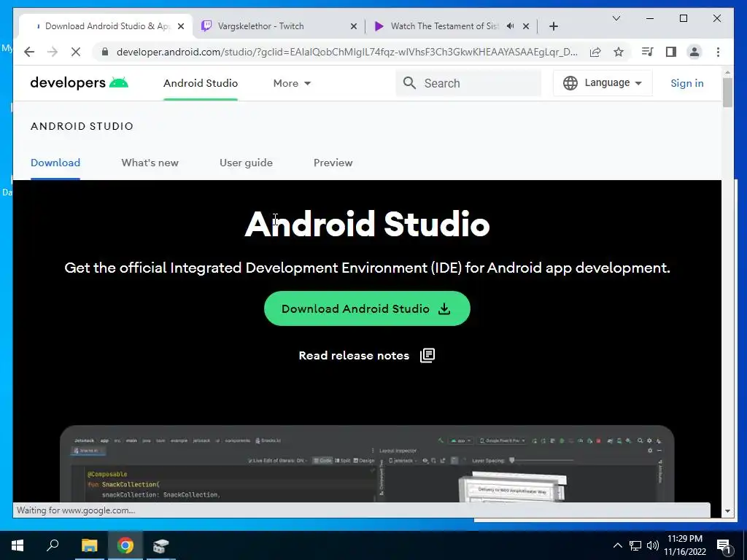Open the network tray icon
747x560 pixels.
[x=635, y=545]
